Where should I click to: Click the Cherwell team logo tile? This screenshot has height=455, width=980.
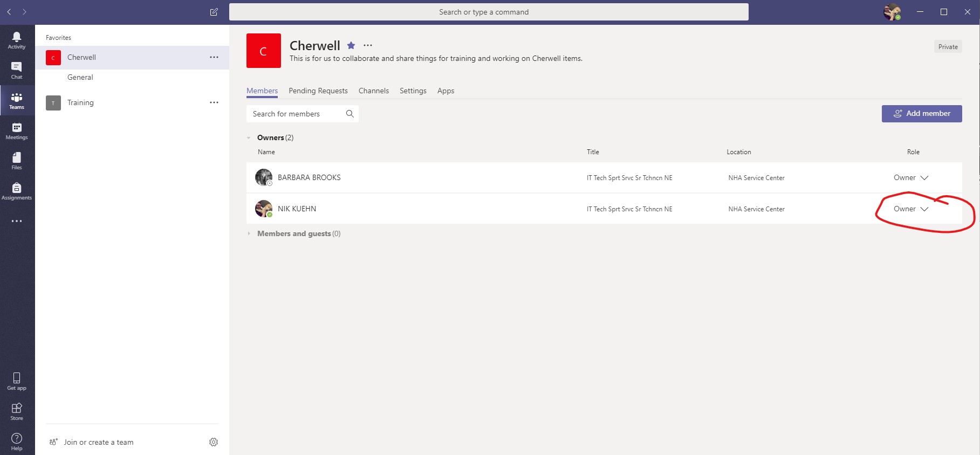(264, 51)
